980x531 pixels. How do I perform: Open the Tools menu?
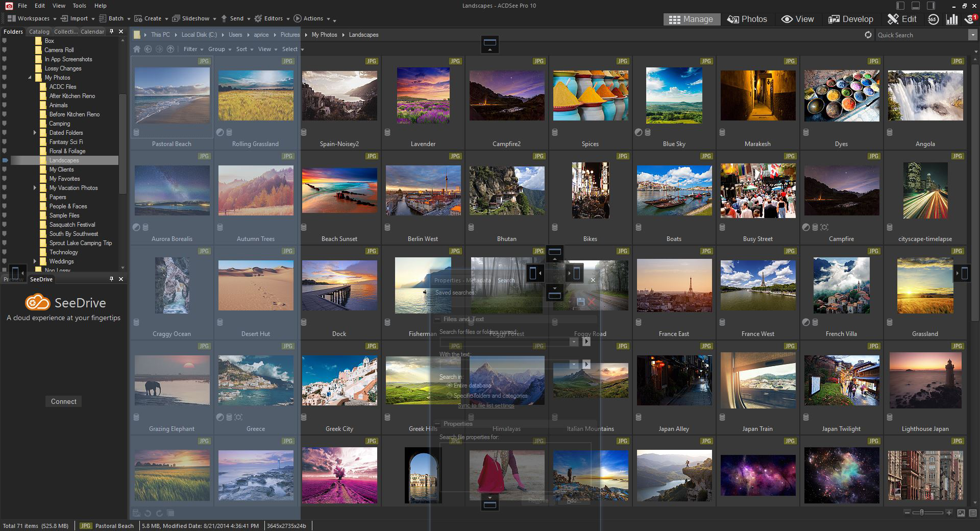[79, 6]
